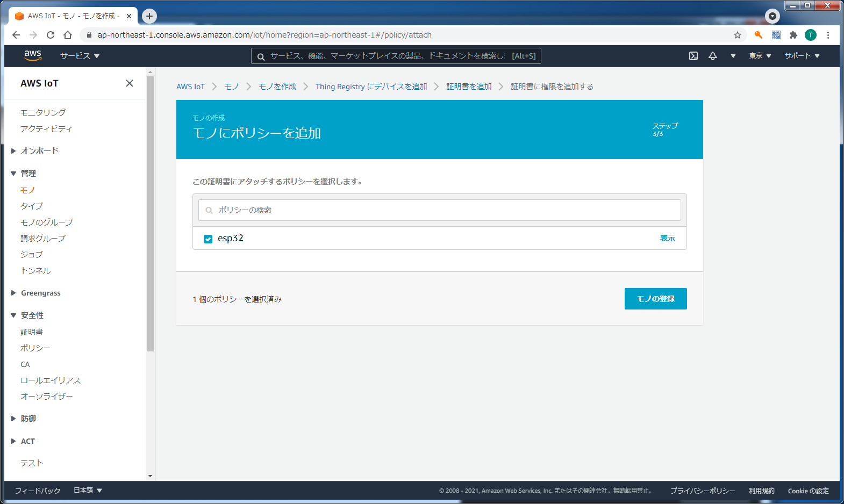Viewport: 844px width, 504px height.
Task: Click the フィードバック footer link
Action: (38, 491)
